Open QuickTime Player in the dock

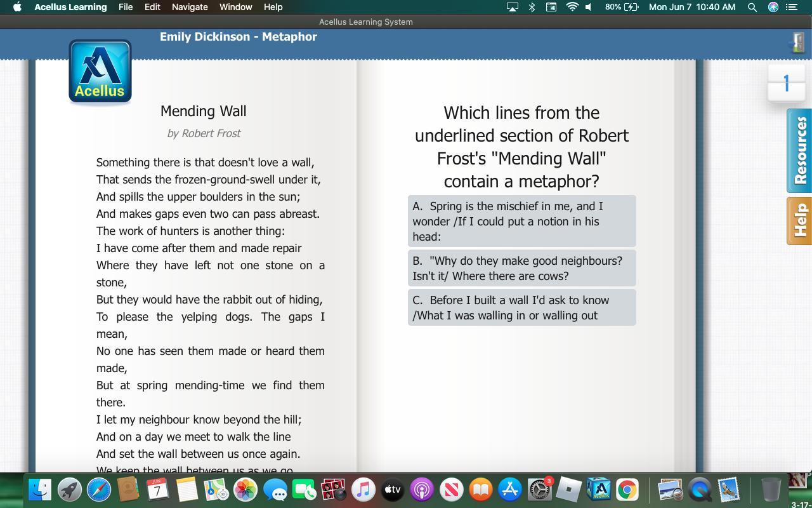tap(700, 490)
